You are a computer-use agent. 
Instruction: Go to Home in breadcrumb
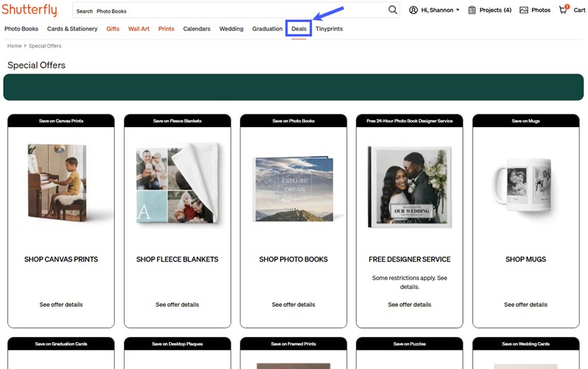(14, 46)
